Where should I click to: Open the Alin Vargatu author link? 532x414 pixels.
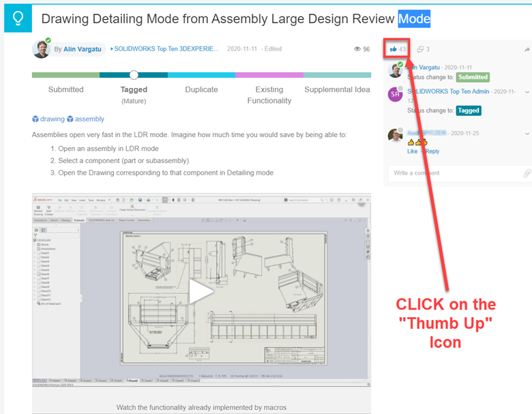click(x=83, y=49)
